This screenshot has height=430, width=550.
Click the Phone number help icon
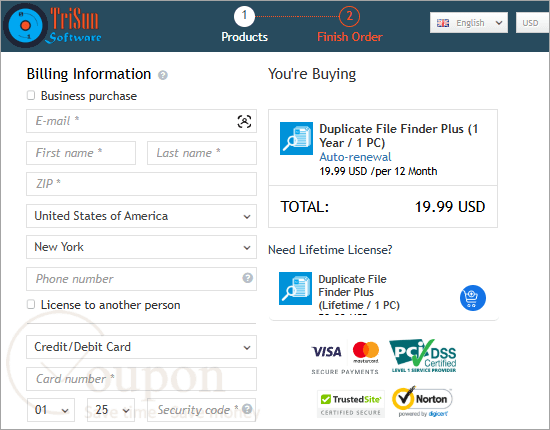coord(247,278)
